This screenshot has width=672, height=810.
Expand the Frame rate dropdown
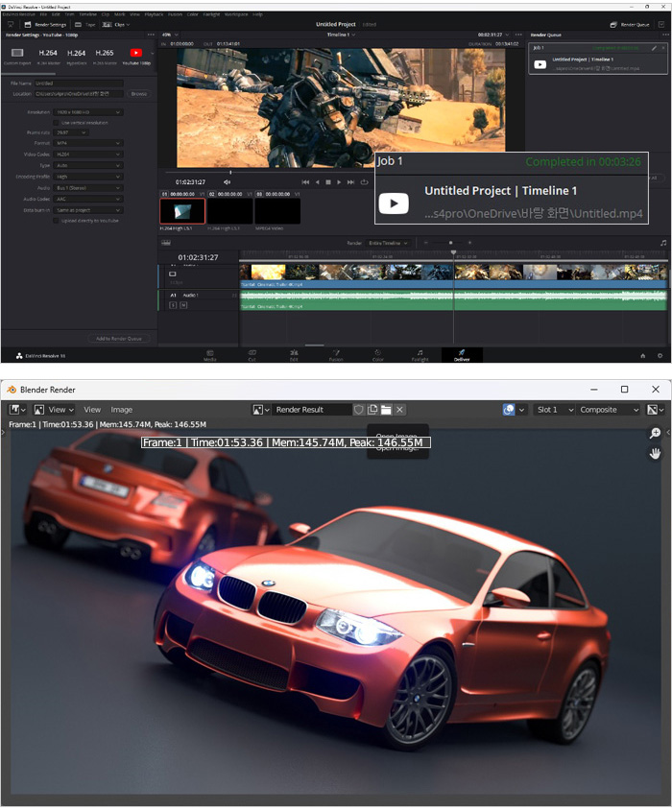tap(71, 132)
